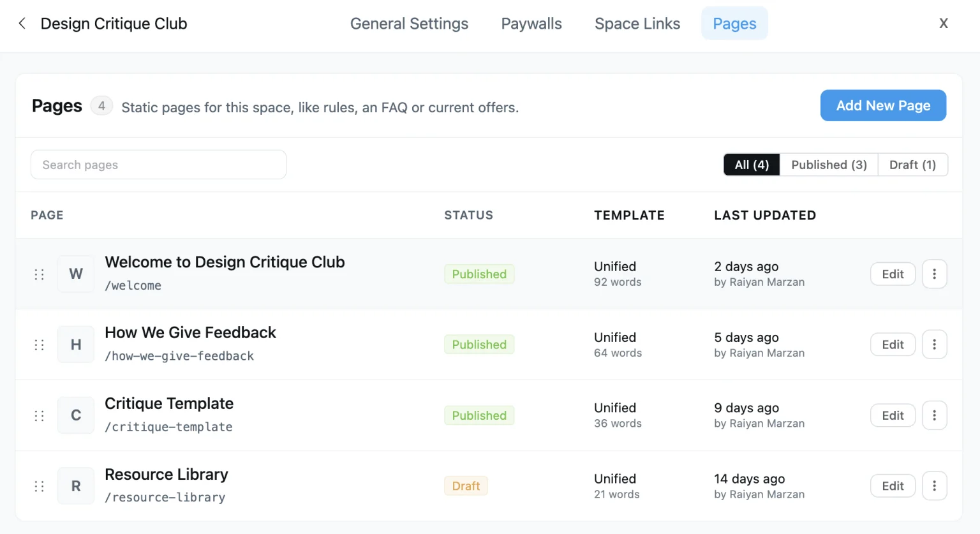Image resolution: width=980 pixels, height=534 pixels.
Task: Edit the Resource Library draft page
Action: [x=893, y=486]
